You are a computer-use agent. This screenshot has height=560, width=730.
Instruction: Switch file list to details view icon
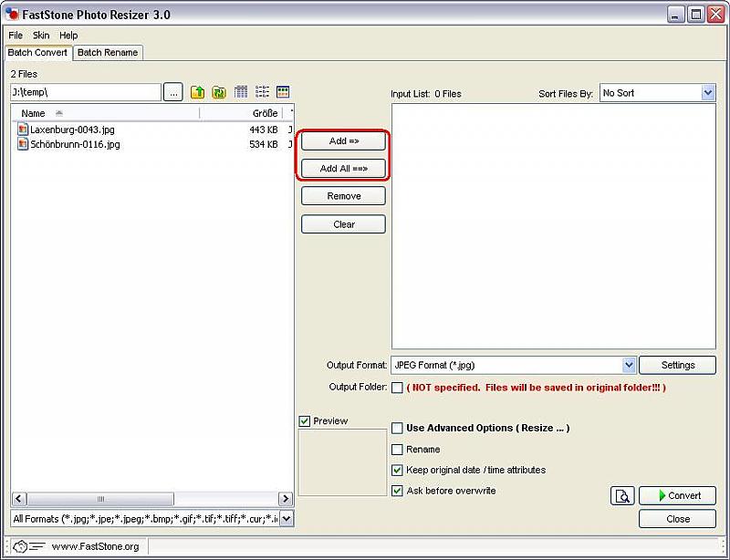point(241,92)
